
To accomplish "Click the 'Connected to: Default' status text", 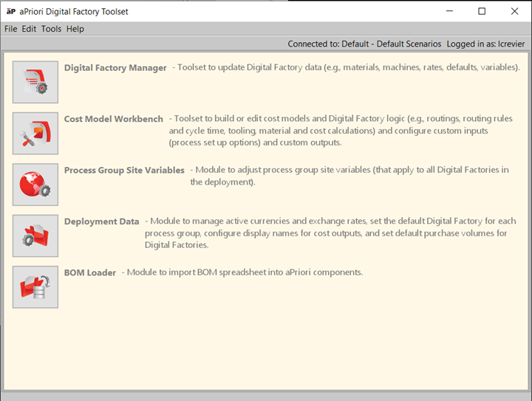I will (x=364, y=44).
